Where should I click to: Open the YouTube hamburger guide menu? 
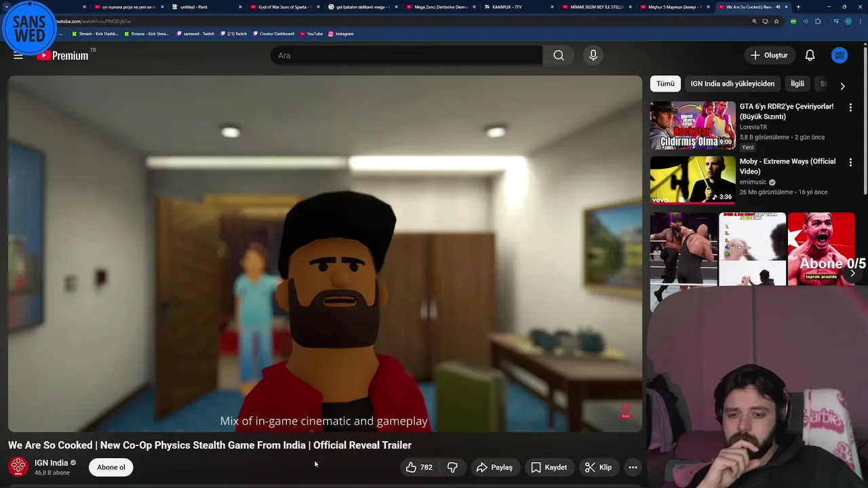point(18,56)
